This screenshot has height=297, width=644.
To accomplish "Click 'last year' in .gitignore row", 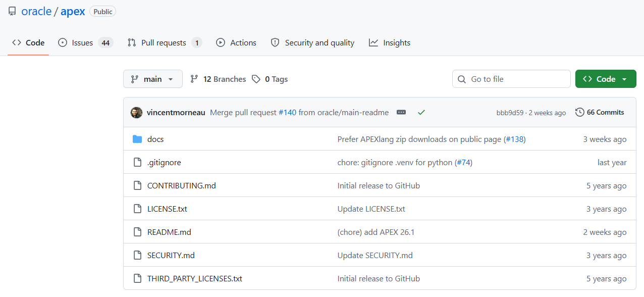I will click(612, 162).
